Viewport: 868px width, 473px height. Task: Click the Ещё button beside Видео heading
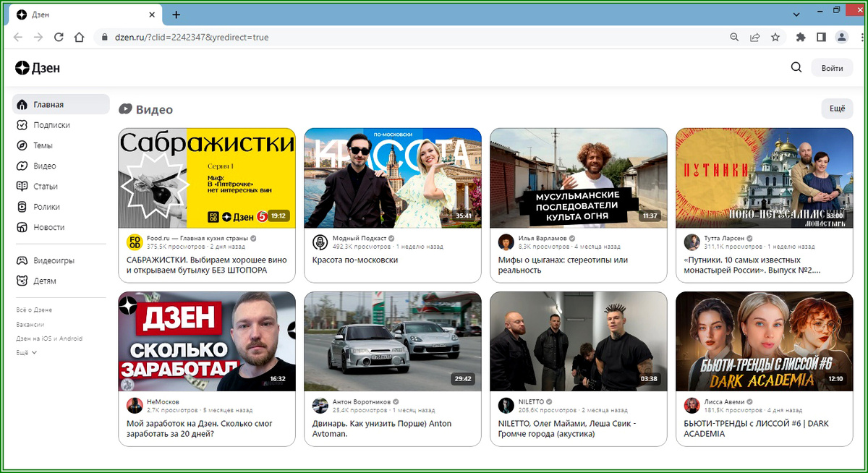click(837, 108)
